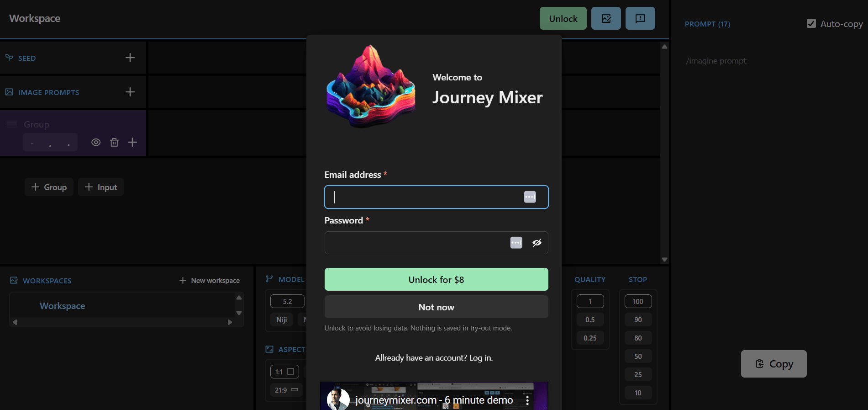The height and width of the screenshot is (410, 868).
Task: Set quality to 0.25
Action: [x=590, y=338]
